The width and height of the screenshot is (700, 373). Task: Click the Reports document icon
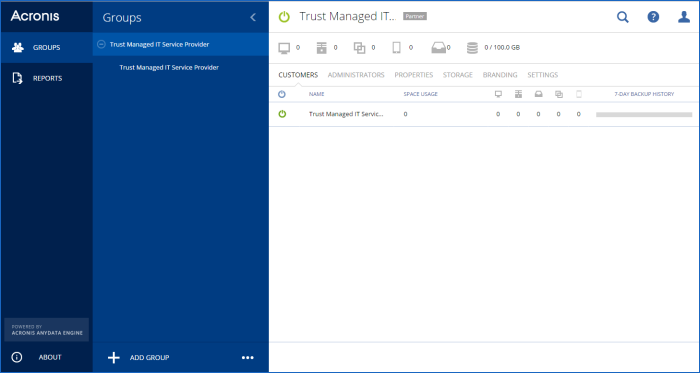(17, 79)
